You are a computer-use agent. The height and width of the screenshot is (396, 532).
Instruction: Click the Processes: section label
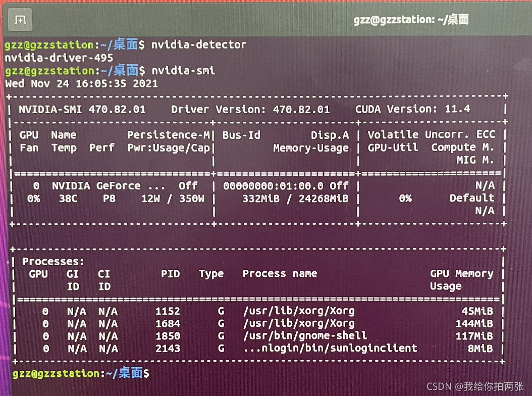click(54, 262)
